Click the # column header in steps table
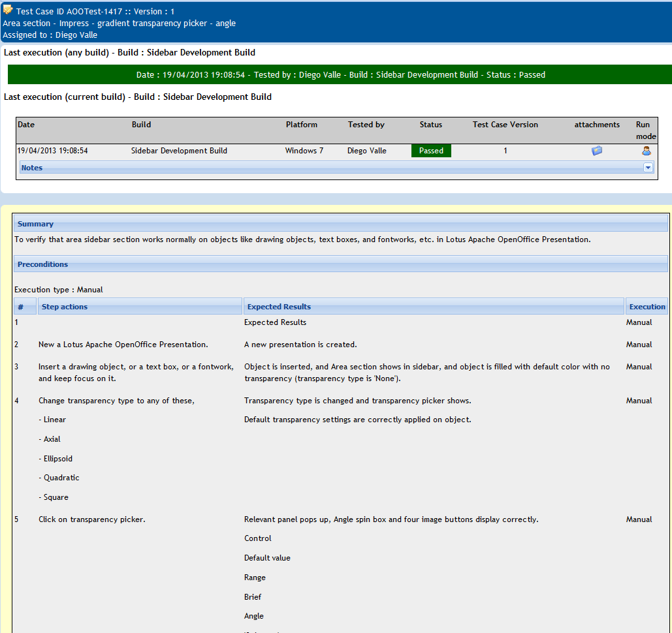The image size is (672, 633). coord(25,307)
